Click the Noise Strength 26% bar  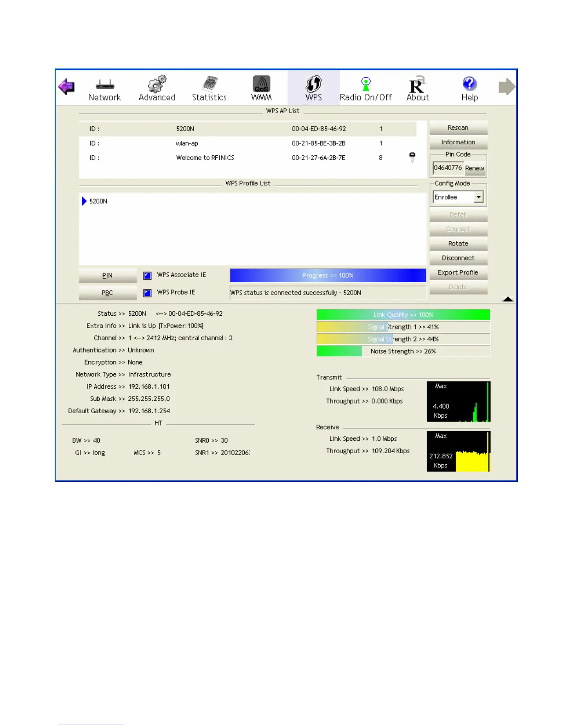coord(403,351)
